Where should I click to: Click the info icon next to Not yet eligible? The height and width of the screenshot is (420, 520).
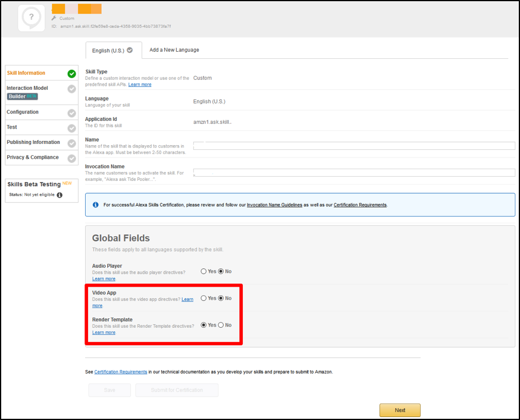[x=59, y=195]
